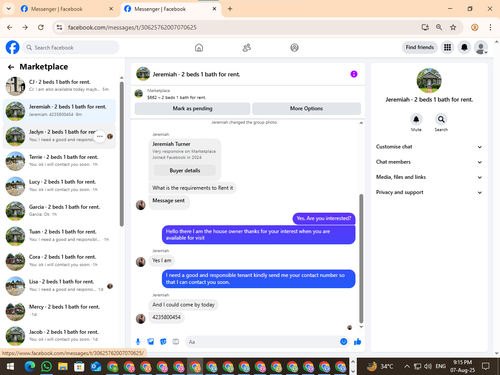Click 'What is the requirements to Rent it' message
The width and height of the screenshot is (500, 375).
pyautogui.click(x=192, y=188)
